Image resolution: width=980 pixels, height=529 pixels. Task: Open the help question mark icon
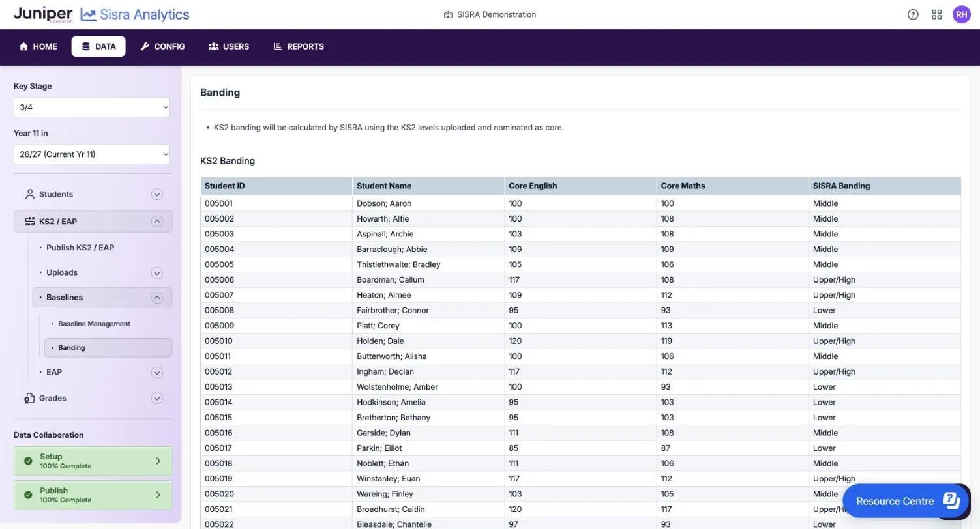[913, 14]
